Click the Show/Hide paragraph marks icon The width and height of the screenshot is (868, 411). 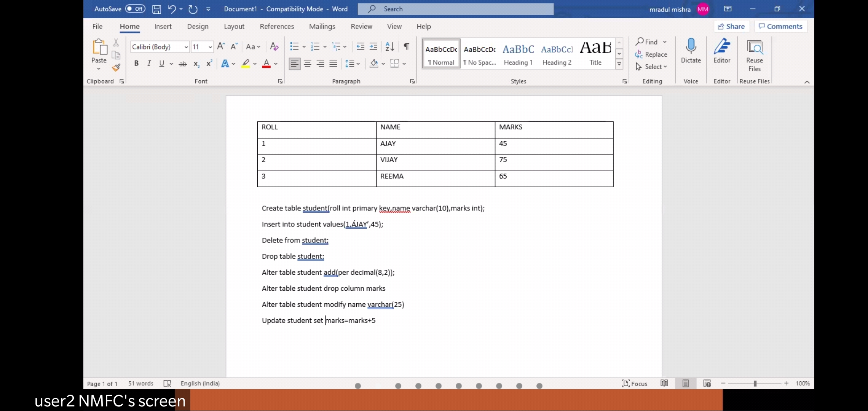[406, 46]
